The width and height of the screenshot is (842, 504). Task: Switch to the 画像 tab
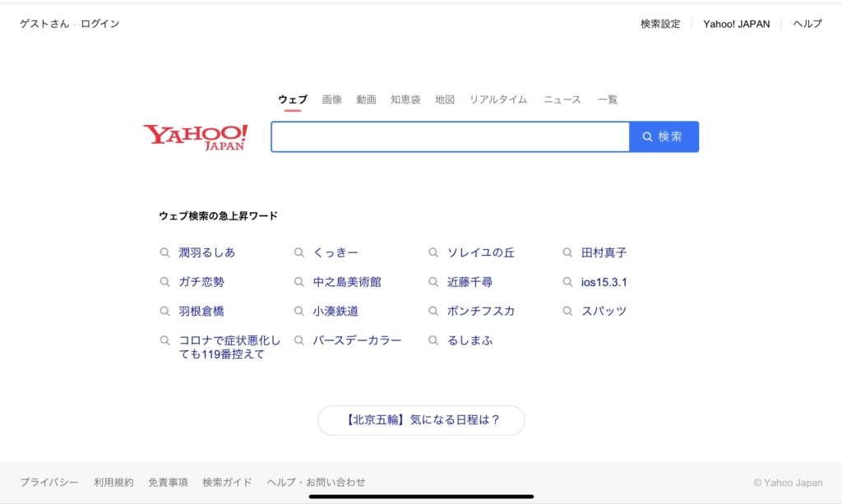click(x=332, y=99)
